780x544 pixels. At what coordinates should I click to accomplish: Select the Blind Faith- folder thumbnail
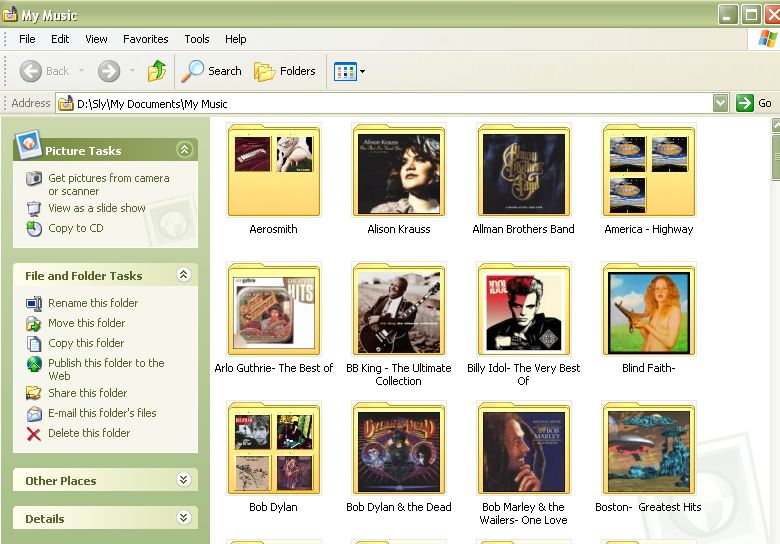click(649, 310)
